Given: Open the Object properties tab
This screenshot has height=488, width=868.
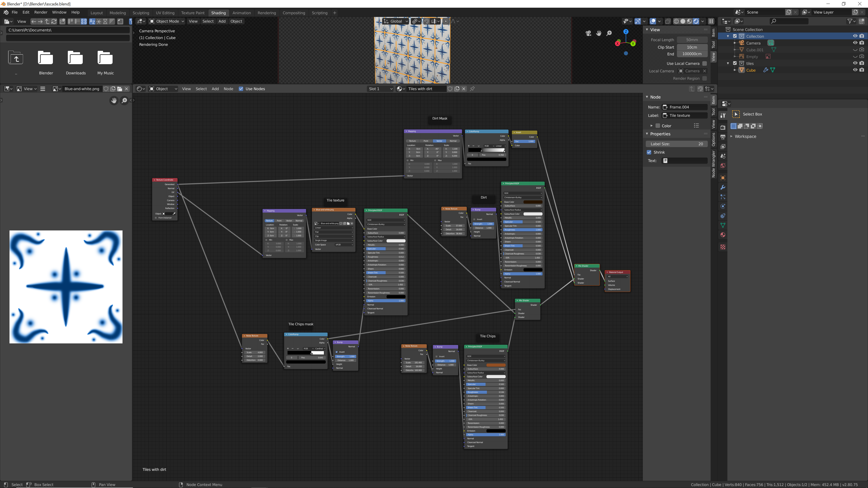Looking at the screenshot, I should [723, 178].
